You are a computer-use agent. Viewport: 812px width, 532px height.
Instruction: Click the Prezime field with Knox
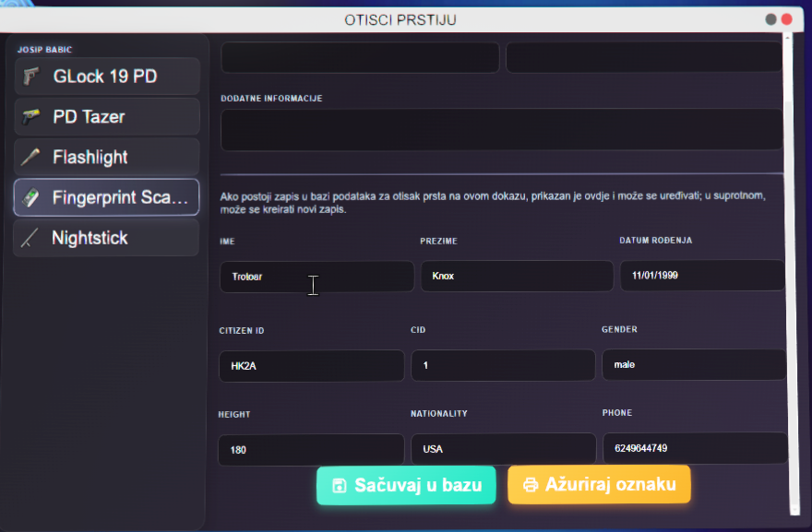point(517,276)
